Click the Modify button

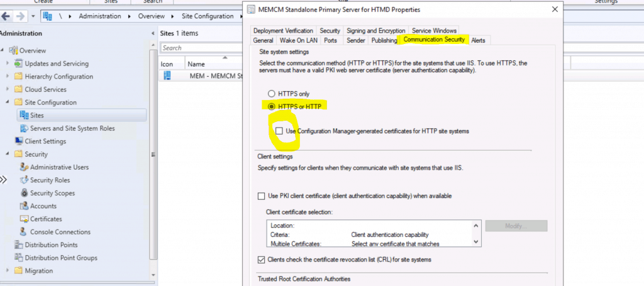pos(516,226)
